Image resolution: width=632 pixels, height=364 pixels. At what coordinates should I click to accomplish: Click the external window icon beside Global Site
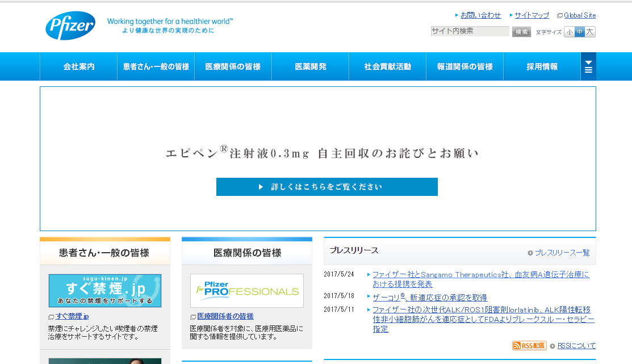click(x=560, y=16)
